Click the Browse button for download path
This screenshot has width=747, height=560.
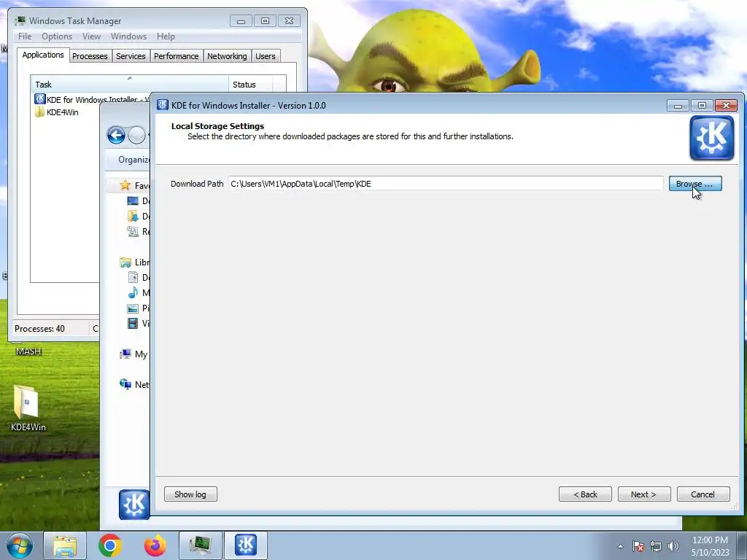695,184
